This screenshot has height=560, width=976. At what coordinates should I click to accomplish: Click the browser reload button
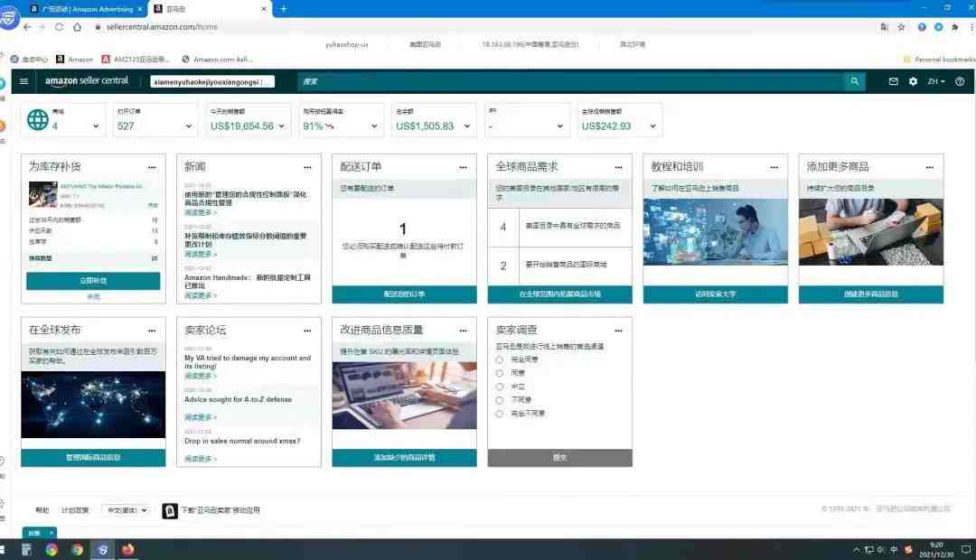[x=59, y=27]
